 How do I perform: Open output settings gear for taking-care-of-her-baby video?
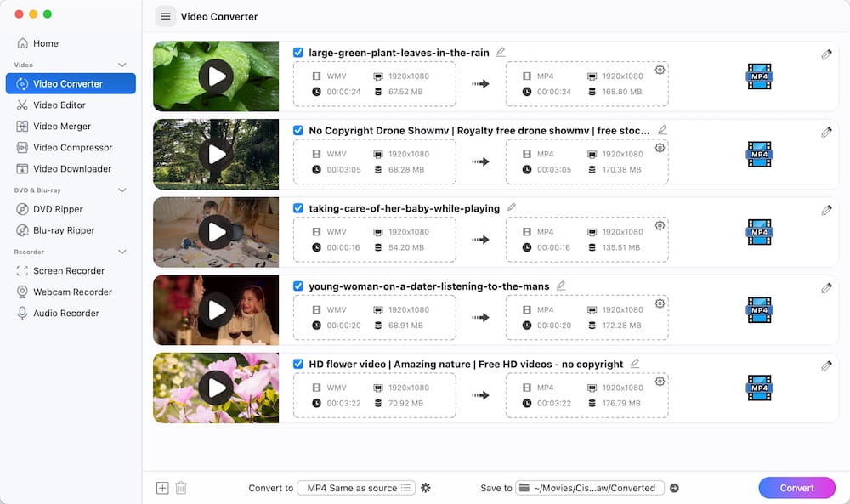[660, 225]
